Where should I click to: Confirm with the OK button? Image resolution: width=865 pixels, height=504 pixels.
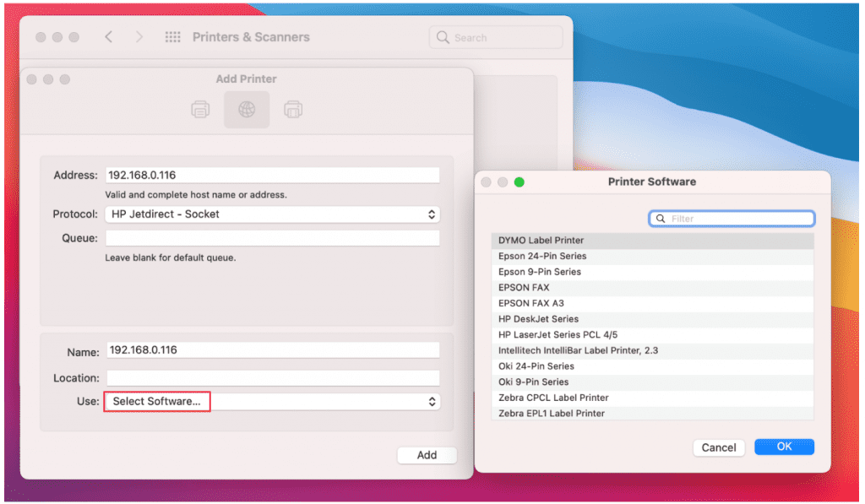784,447
